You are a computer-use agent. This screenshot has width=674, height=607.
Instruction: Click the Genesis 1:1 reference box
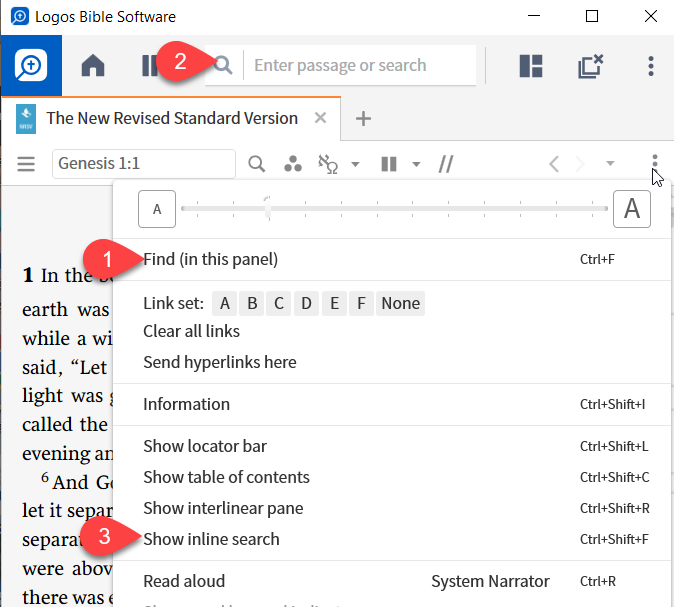[x=144, y=164]
